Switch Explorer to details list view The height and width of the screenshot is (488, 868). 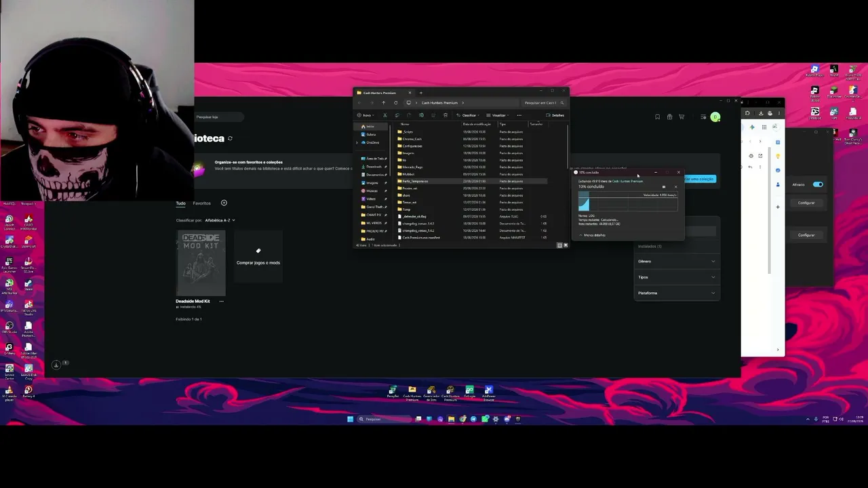(559, 245)
